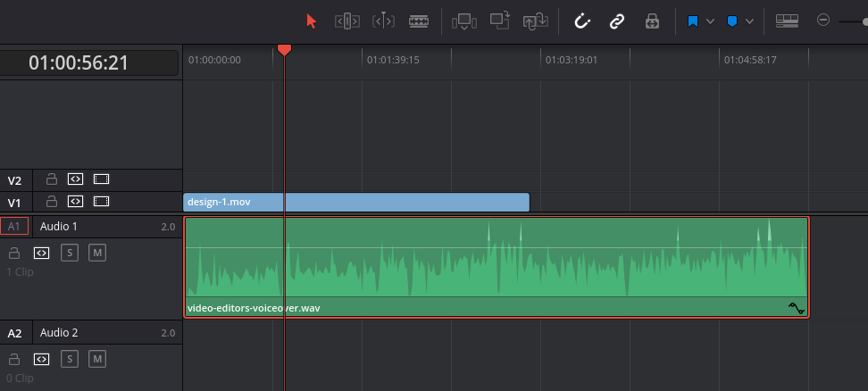Add a blue flag to clip
This screenshot has width=868, height=391.
692,21
